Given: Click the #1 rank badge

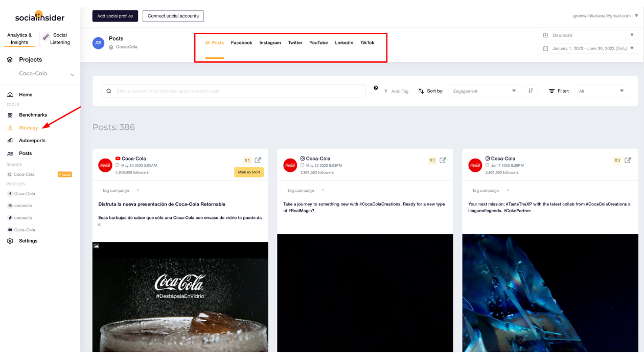Looking at the screenshot, I should tap(247, 161).
